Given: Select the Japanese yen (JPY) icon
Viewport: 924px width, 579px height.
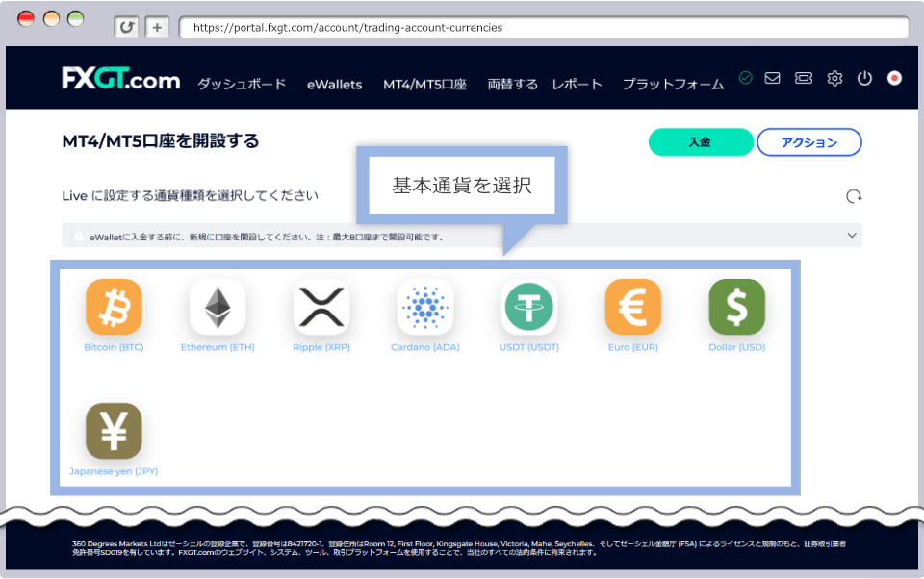Looking at the screenshot, I should point(114,431).
